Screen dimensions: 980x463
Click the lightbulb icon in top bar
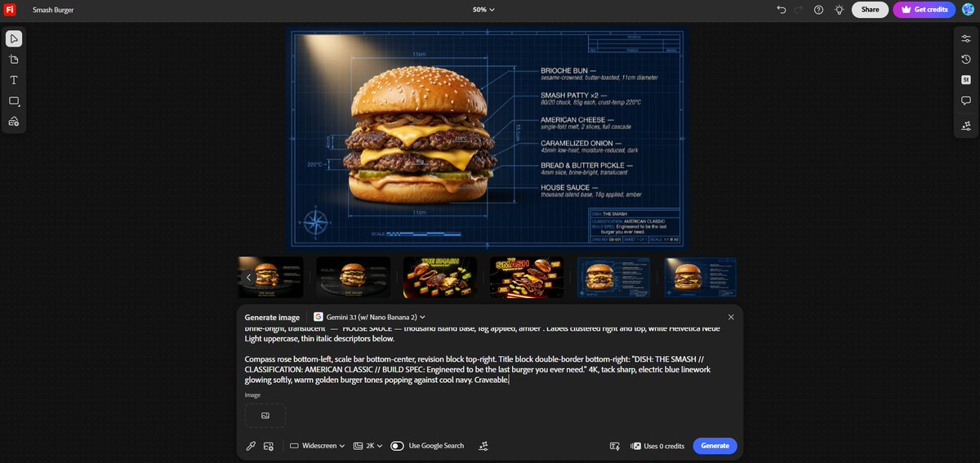coord(839,10)
